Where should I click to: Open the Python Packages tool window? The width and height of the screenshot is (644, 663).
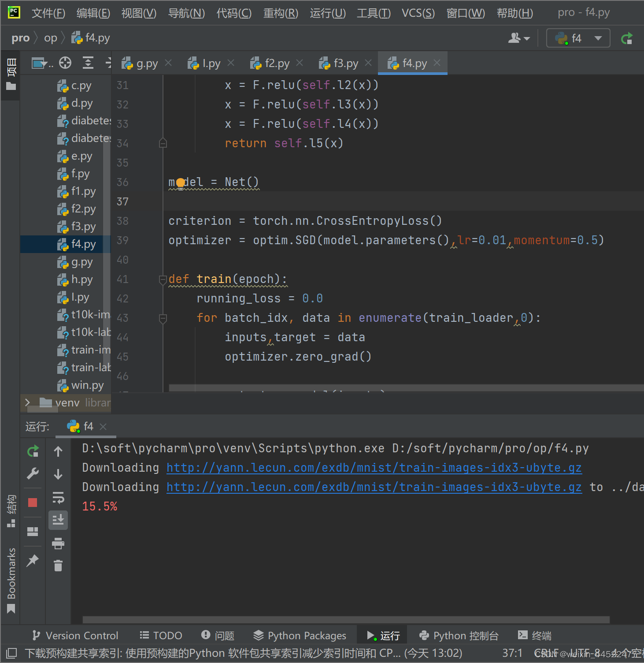pyautogui.click(x=300, y=636)
